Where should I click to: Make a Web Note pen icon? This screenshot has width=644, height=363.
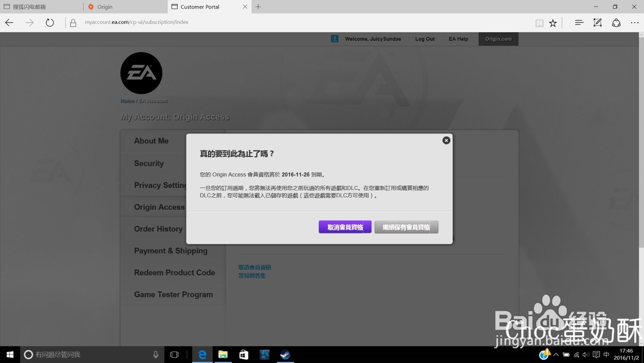(x=598, y=23)
